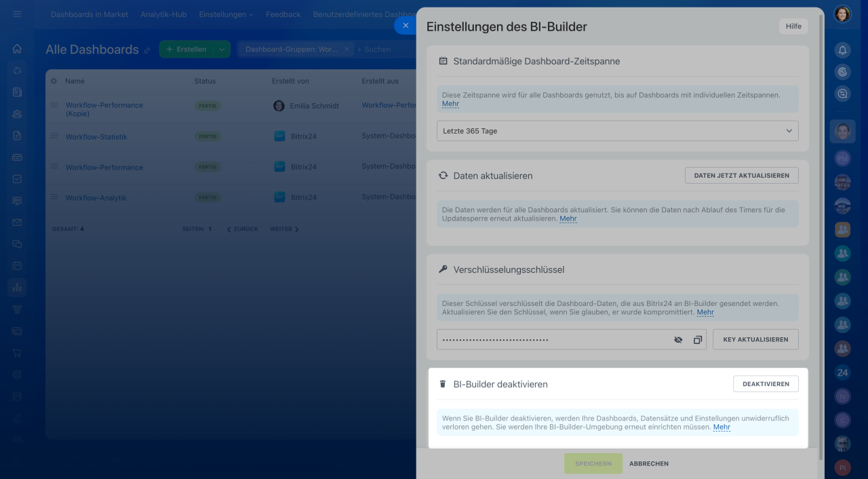Click the settings panel vertical scrollbar
Viewport: 868px width, 479px height.
pos(821,237)
